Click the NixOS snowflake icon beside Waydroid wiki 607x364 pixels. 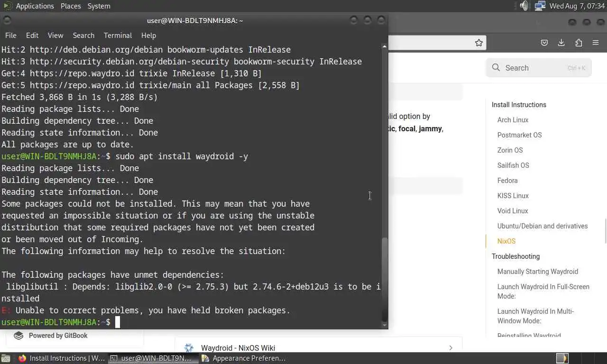point(189,348)
